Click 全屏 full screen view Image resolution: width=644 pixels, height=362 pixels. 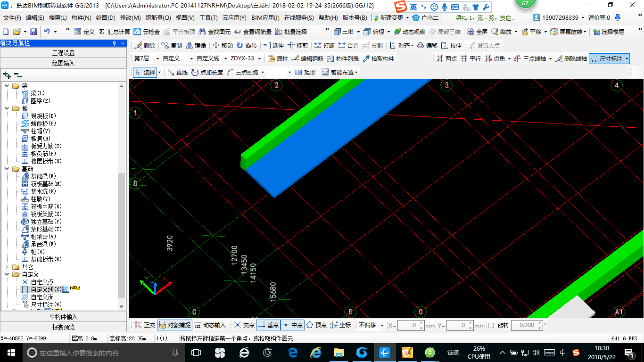(477, 32)
